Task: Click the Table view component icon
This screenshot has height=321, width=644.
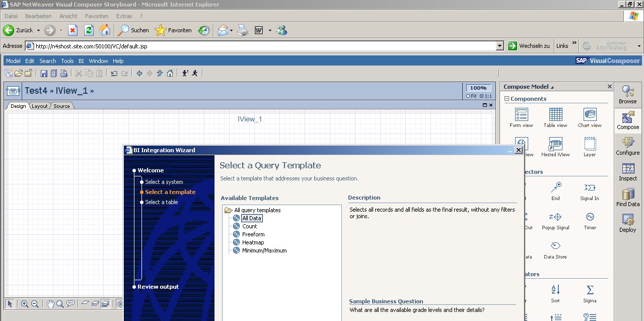Action: click(555, 115)
